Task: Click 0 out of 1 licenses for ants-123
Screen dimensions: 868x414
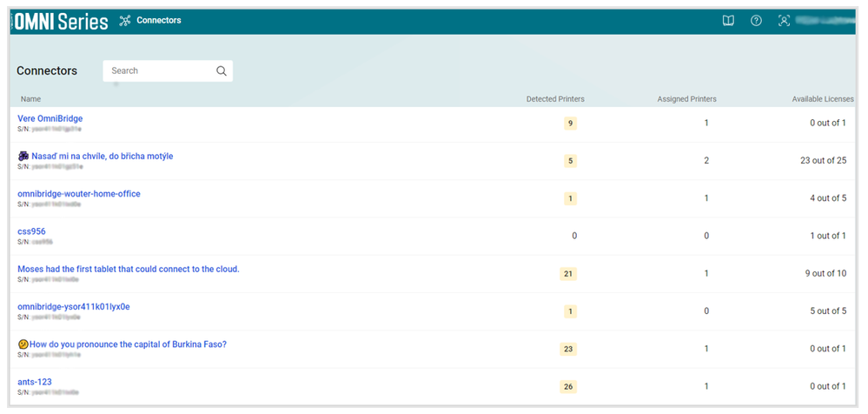Action: (828, 387)
